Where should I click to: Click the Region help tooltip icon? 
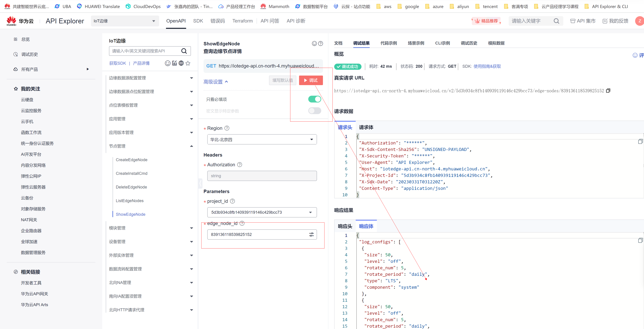[x=227, y=128]
